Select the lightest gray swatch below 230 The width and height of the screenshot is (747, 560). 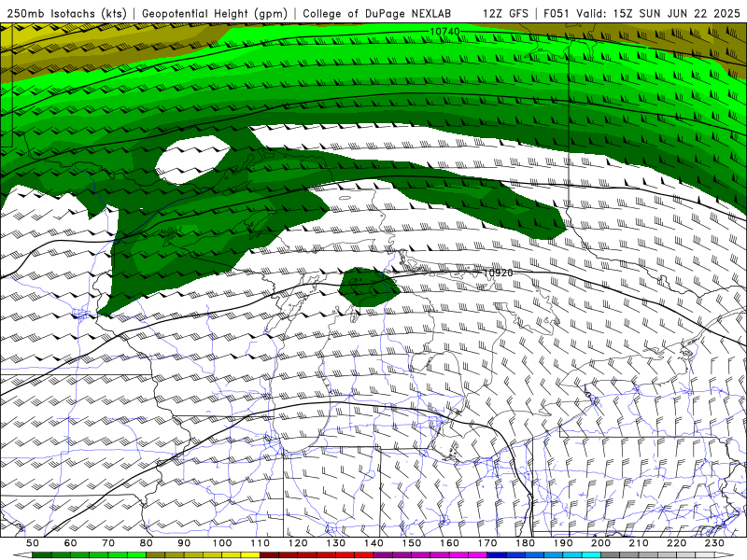705,555
